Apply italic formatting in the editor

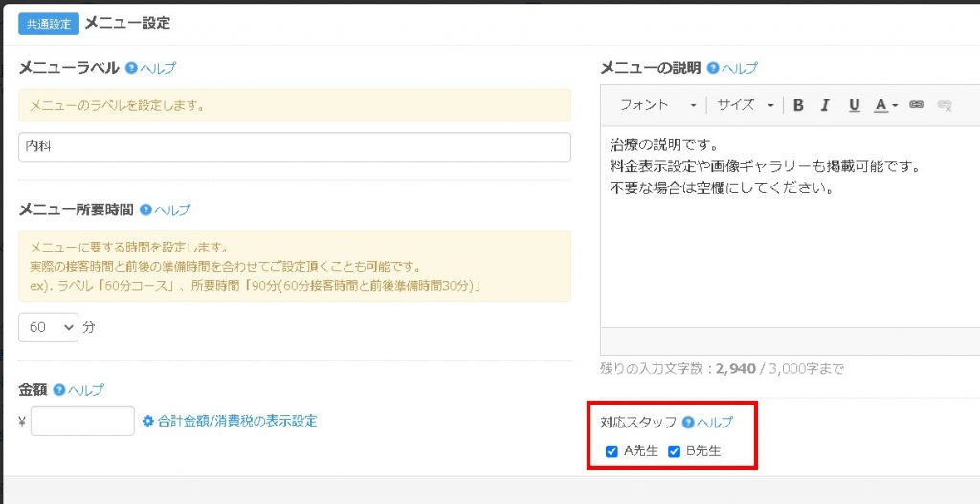tap(826, 105)
